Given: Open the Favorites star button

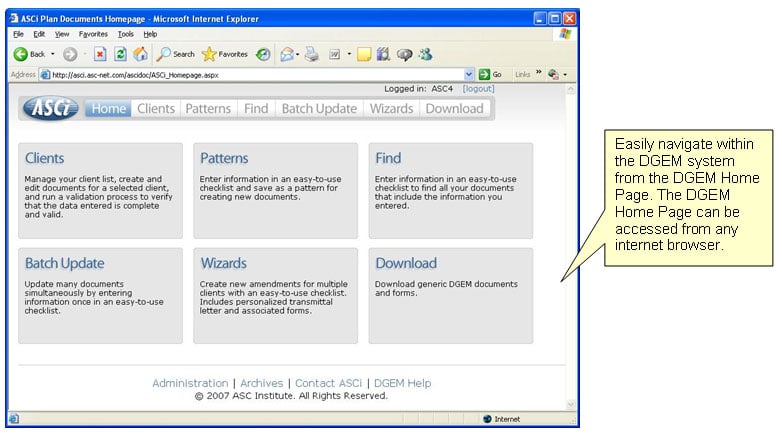Looking at the screenshot, I should click(x=224, y=54).
